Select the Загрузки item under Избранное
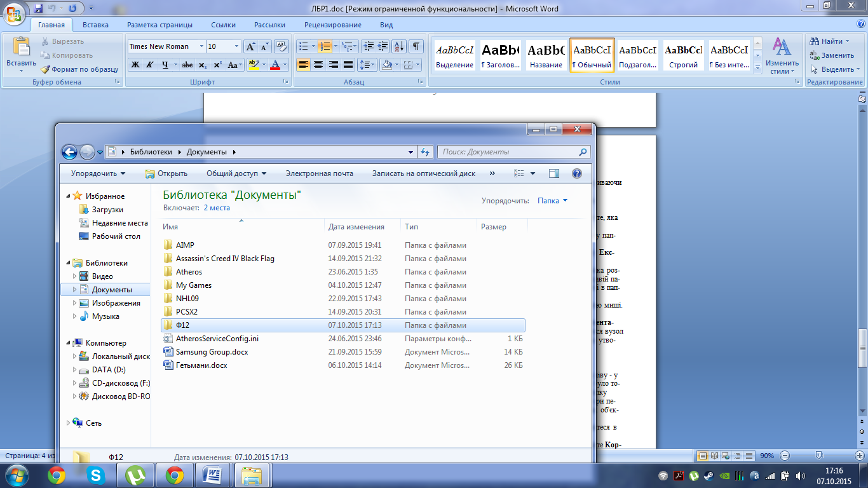This screenshot has height=488, width=868. tap(107, 210)
